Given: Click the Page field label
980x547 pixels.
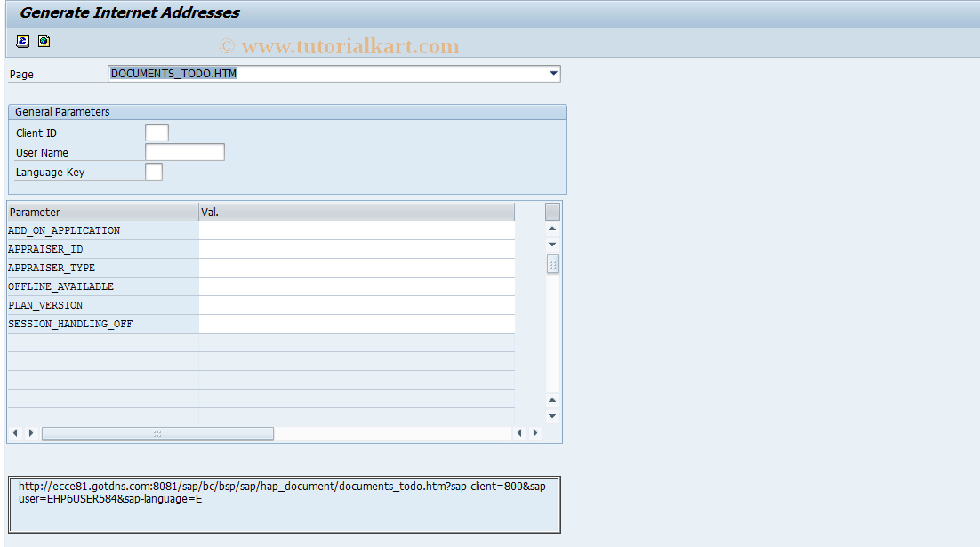Looking at the screenshot, I should tap(21, 75).
